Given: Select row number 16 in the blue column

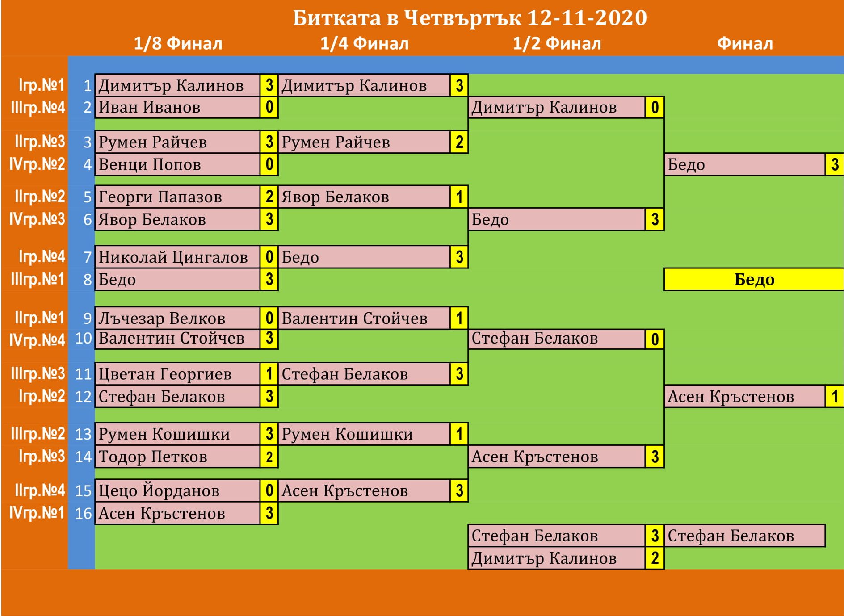Looking at the screenshot, I should pyautogui.click(x=83, y=514).
